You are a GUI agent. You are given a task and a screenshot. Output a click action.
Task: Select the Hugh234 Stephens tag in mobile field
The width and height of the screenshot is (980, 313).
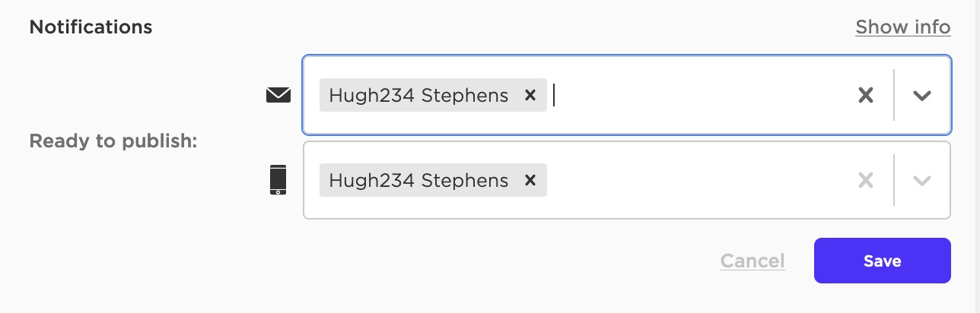click(418, 180)
